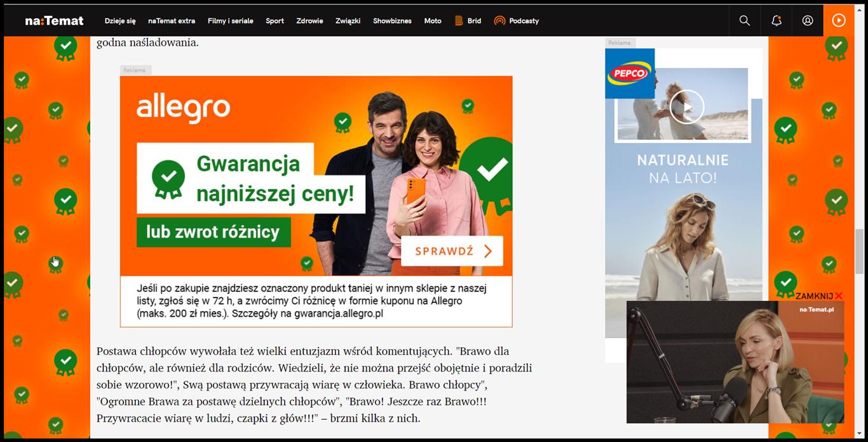Viewport: 868px width, 442px height.
Task: Open the Brid menu link
Action: (x=474, y=21)
